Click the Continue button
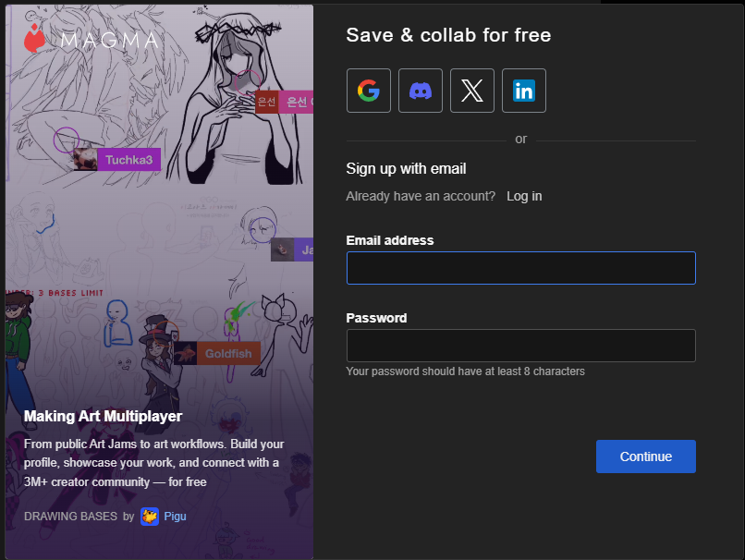Viewport: 745px width, 560px height. (x=646, y=457)
